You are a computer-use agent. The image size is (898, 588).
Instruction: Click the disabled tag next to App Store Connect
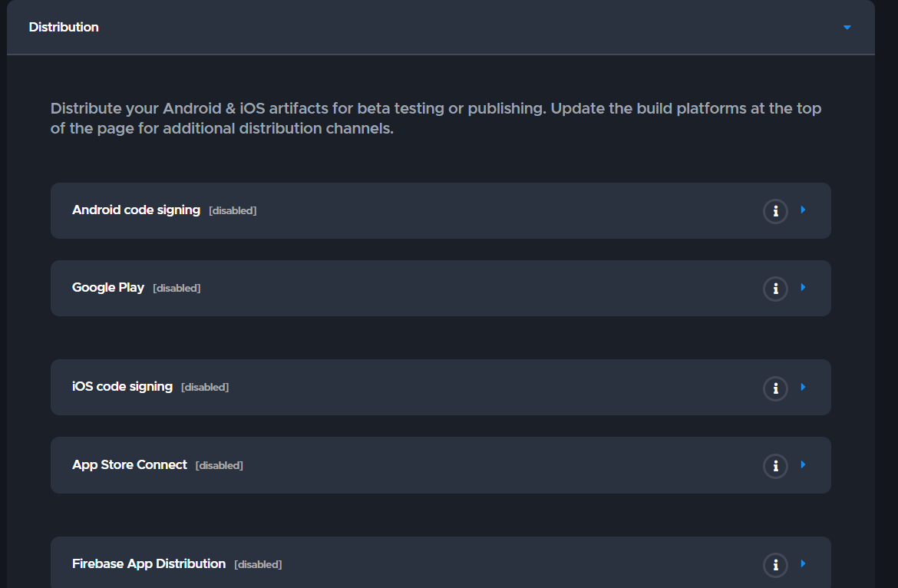220,466
